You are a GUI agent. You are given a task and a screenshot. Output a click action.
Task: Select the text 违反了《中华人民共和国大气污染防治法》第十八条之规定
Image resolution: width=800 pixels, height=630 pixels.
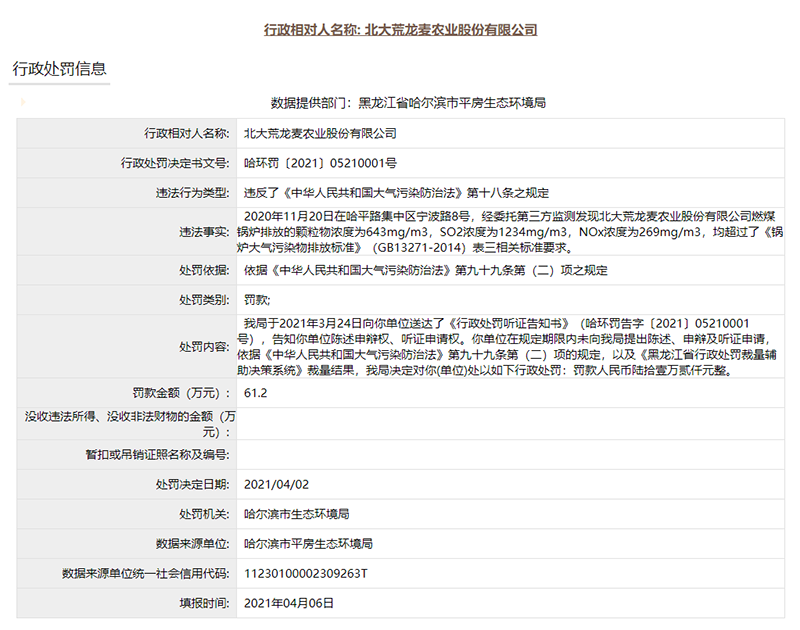pos(396,193)
